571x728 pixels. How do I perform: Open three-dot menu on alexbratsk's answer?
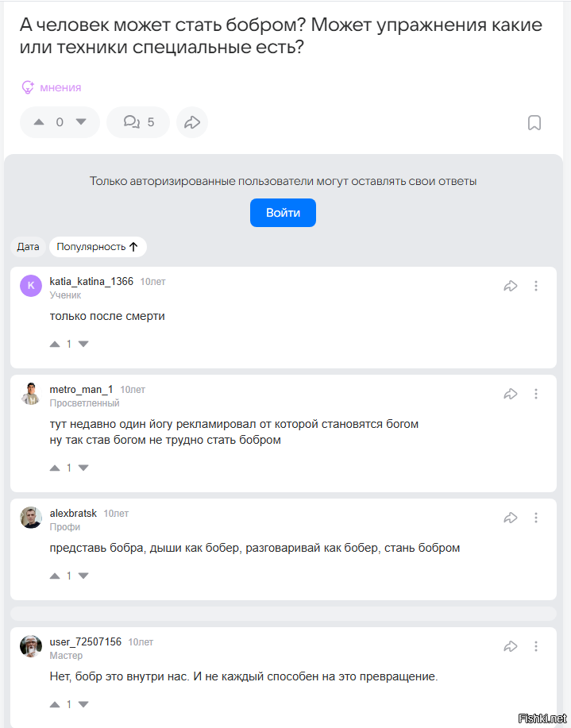tap(536, 517)
